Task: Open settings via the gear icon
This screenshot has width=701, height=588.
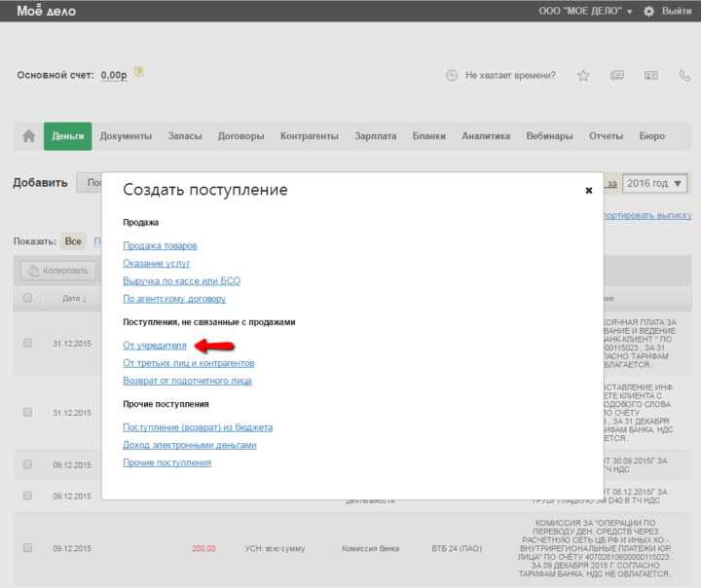Action: (649, 11)
